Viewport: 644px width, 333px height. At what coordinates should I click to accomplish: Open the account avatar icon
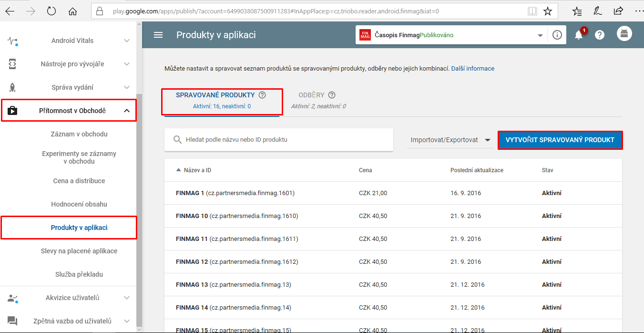(624, 33)
